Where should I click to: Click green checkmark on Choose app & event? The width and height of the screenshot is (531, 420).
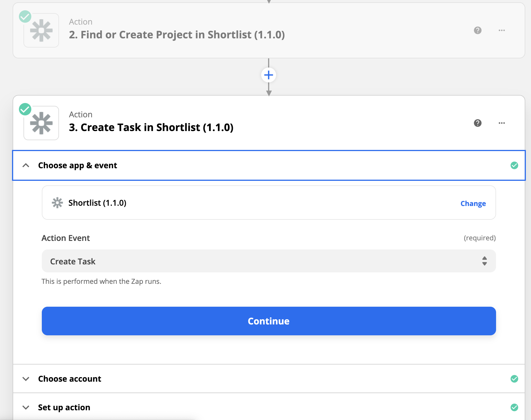coord(514,165)
